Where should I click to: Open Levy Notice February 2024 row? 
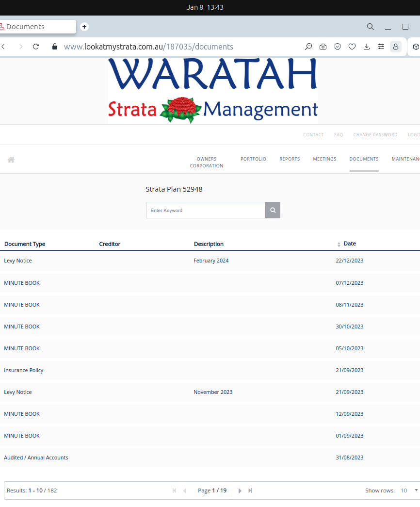(x=210, y=261)
